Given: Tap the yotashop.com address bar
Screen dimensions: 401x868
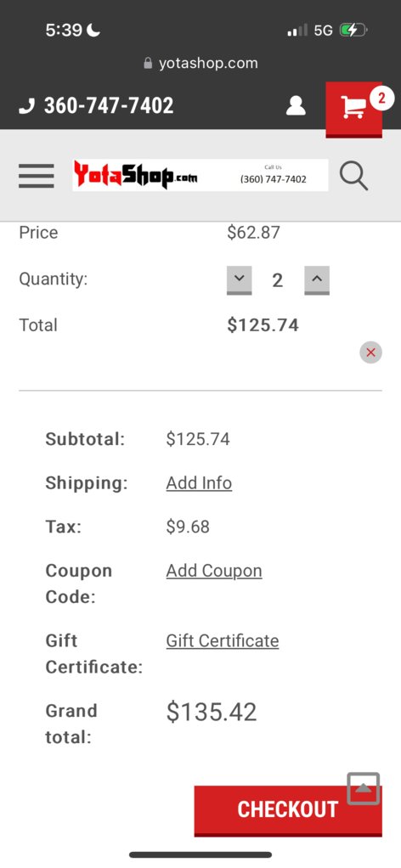Looking at the screenshot, I should tap(200, 63).
